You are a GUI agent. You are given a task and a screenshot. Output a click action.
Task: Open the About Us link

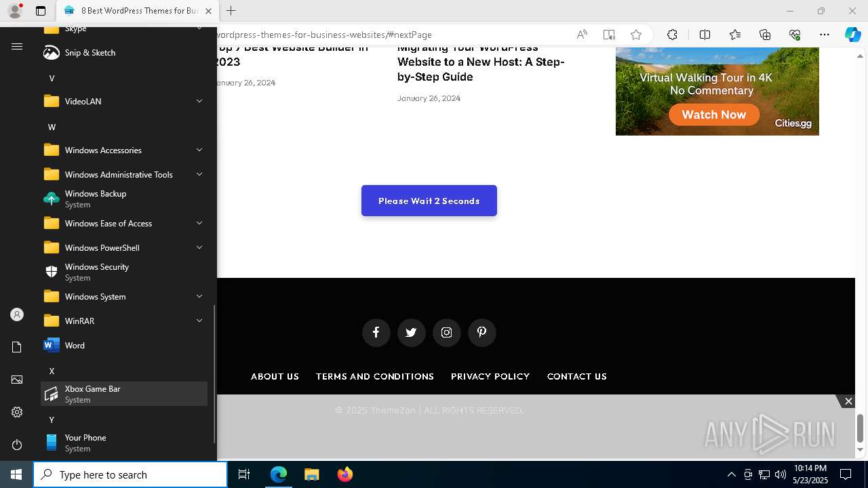pos(275,376)
